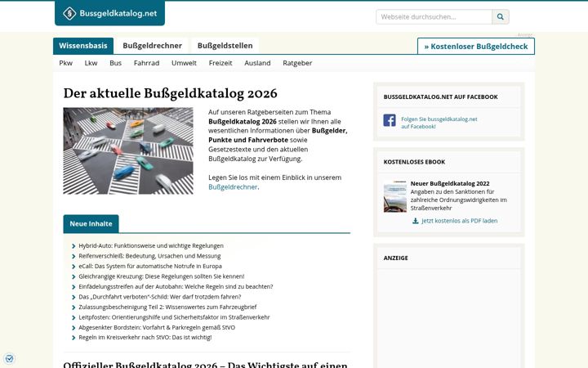Open Regeln im Kreisverkehr article link
The image size is (588, 368).
145,337
